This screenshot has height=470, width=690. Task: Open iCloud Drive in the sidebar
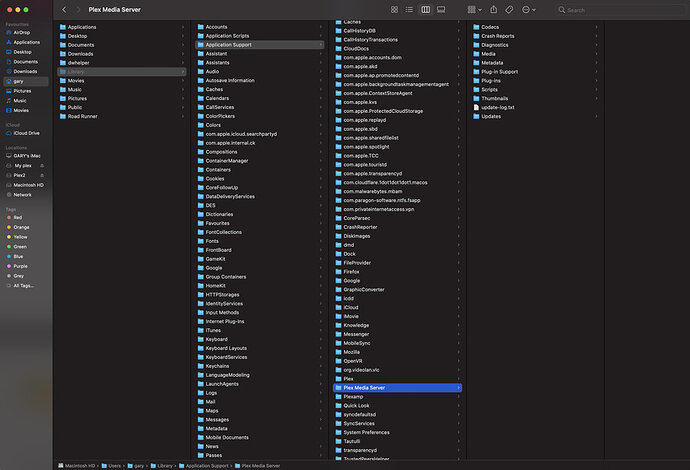click(x=26, y=133)
